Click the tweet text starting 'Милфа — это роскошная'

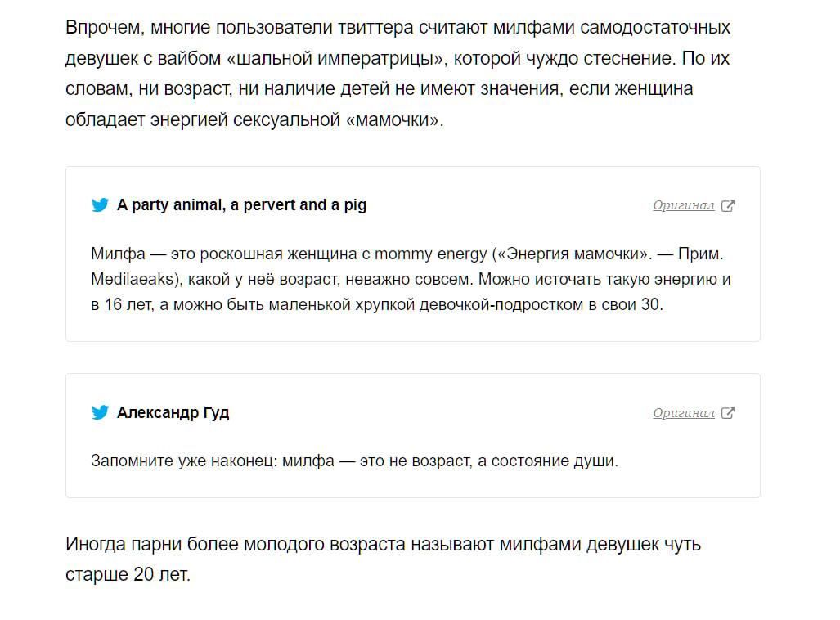coord(411,279)
